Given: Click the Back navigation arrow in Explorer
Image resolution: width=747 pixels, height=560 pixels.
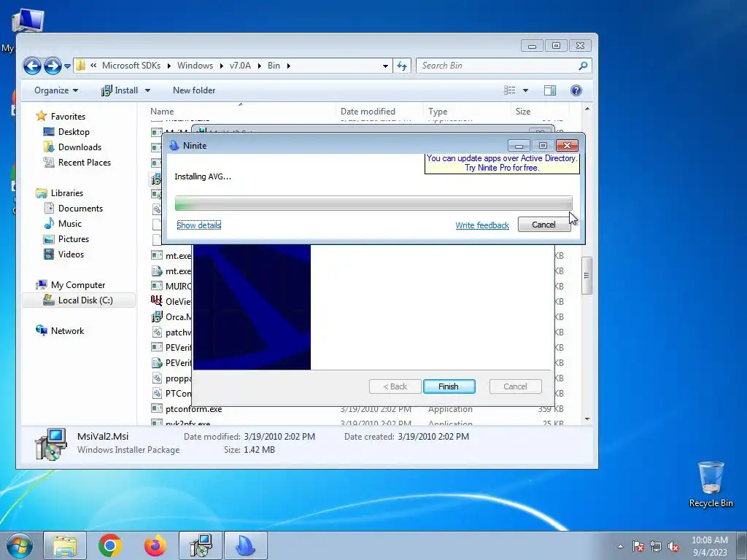Looking at the screenshot, I should (x=32, y=66).
